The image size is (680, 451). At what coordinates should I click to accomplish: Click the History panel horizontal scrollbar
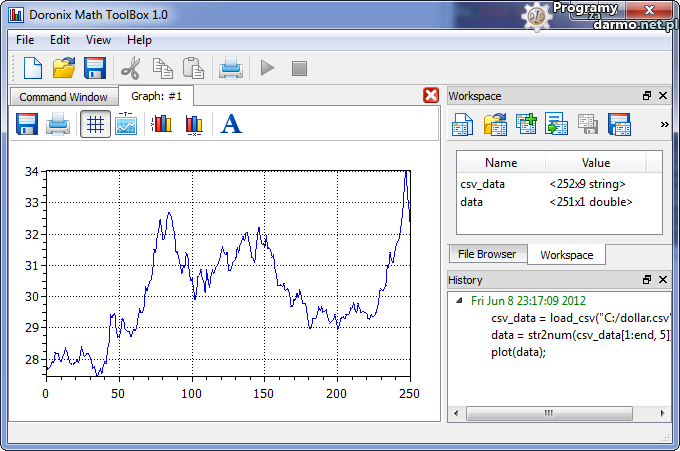point(550,412)
